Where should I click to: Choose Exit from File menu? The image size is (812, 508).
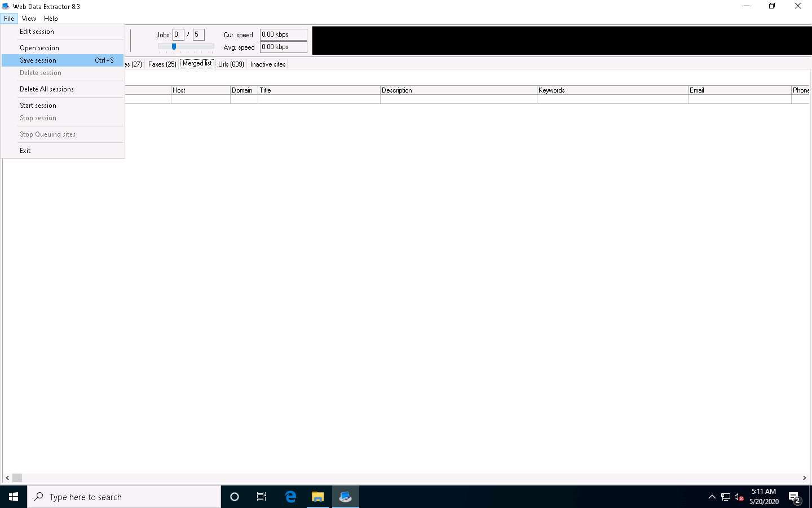coord(63,151)
